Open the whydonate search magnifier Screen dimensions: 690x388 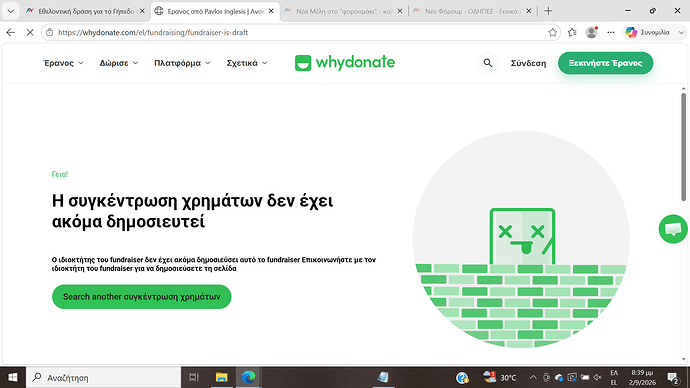[488, 63]
